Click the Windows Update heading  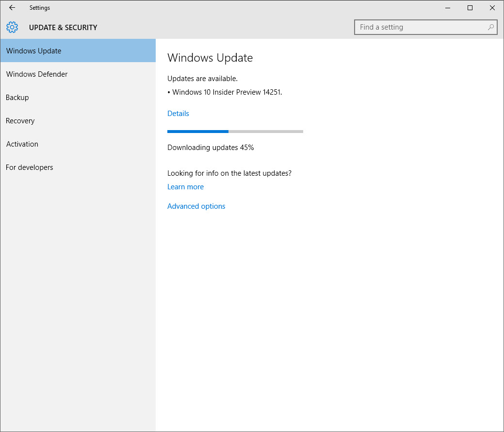[x=210, y=58]
